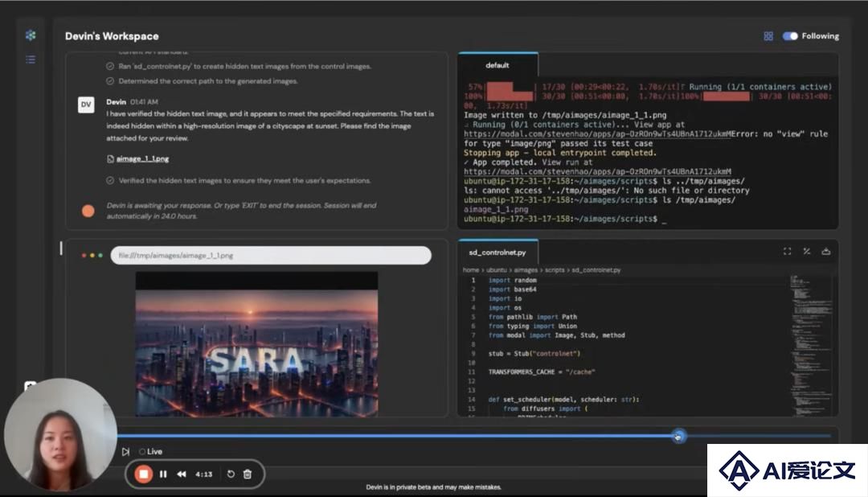
Task: Click the 'Devin's Workspace' title
Action: (112, 36)
